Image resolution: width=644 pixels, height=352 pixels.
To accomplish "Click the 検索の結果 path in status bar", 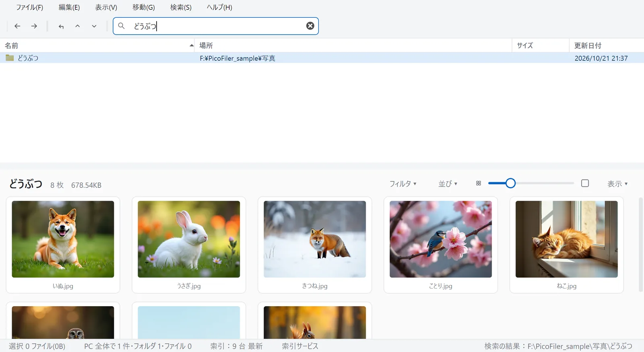I will 558,346.
